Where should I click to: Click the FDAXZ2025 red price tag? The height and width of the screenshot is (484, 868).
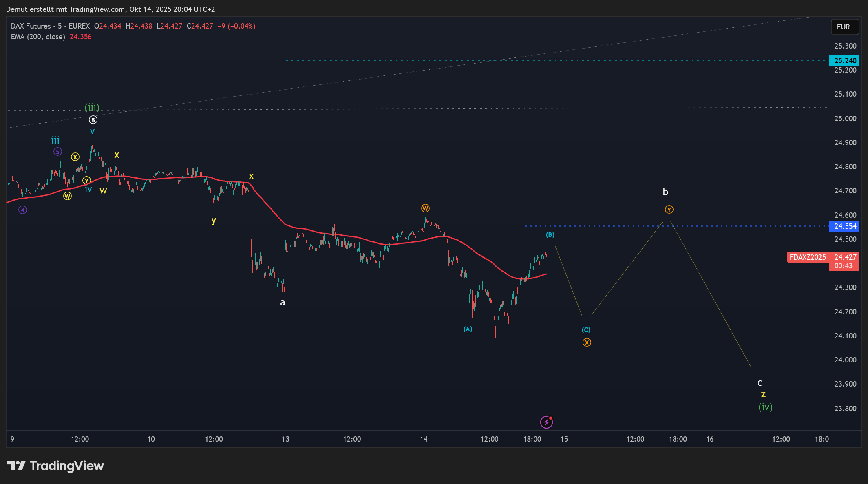(x=807, y=257)
